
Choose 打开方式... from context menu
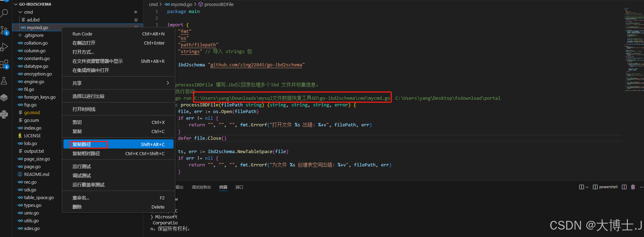(118, 52)
